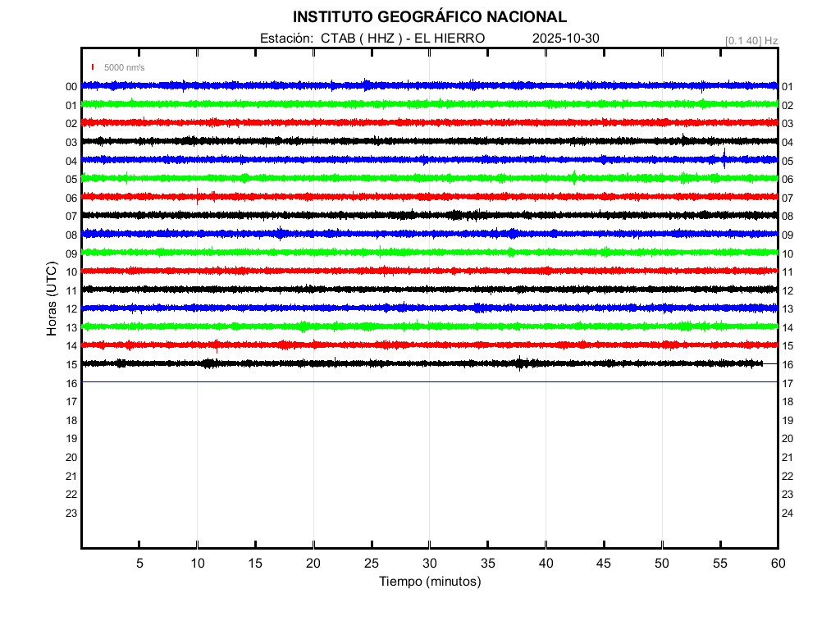The width and height of the screenshot is (840, 630).
Task: Click the 24 hour label on right axis
Action: coord(787,514)
